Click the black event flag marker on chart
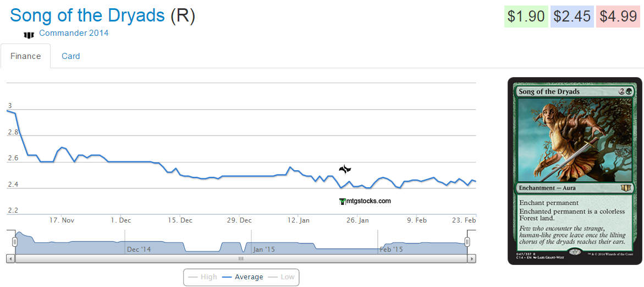This screenshot has height=287, width=644. pos(345,170)
